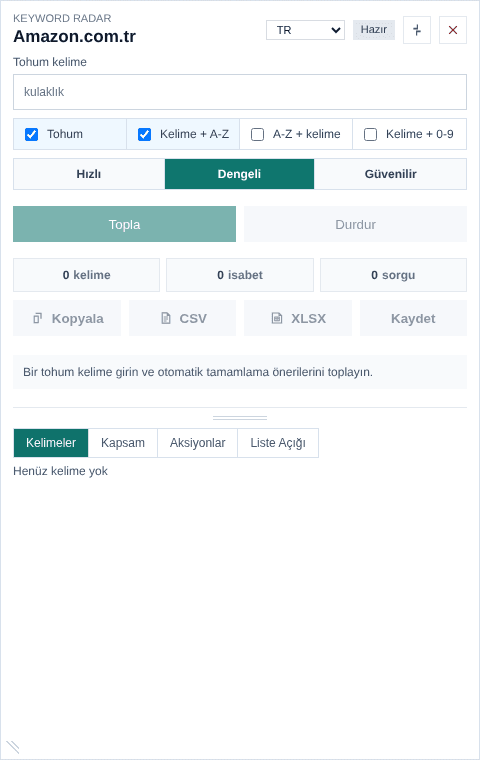Click the 'Henüz kelime yok' message

[x=60, y=471]
